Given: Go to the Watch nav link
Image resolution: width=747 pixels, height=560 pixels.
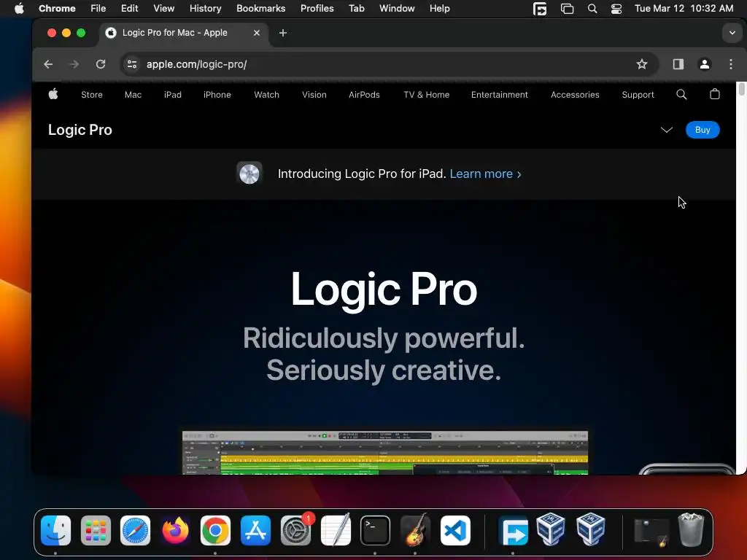Looking at the screenshot, I should coord(266,95).
